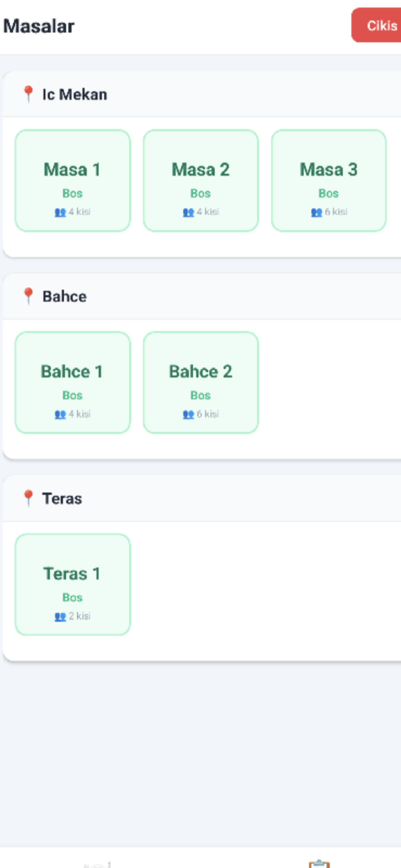Open the Masa 3 table card
401x868 pixels.
[329, 181]
